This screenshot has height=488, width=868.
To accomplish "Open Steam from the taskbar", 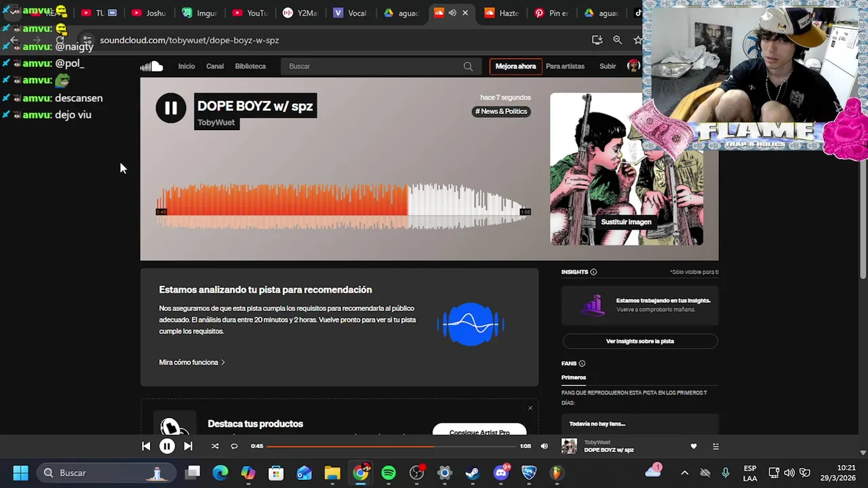I will [x=473, y=472].
